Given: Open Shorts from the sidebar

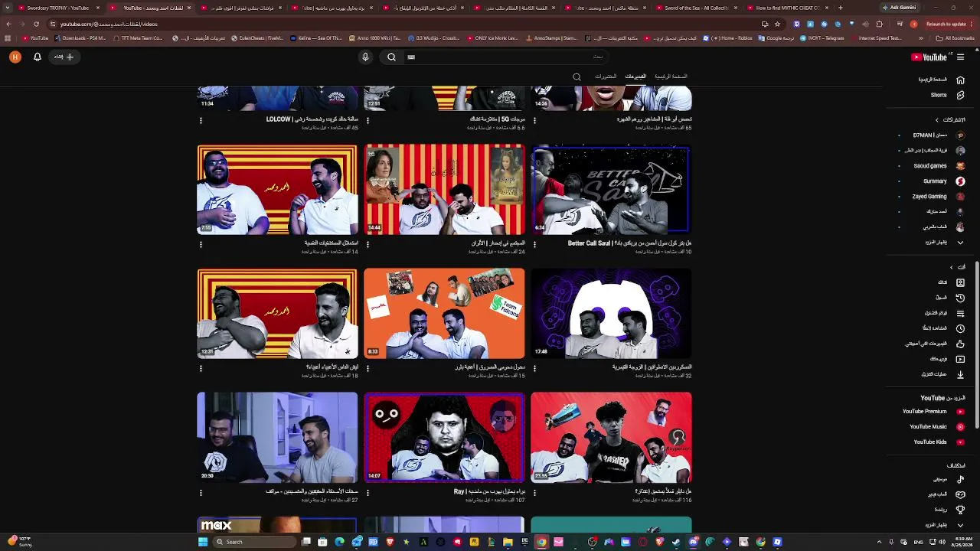Looking at the screenshot, I should (947, 95).
